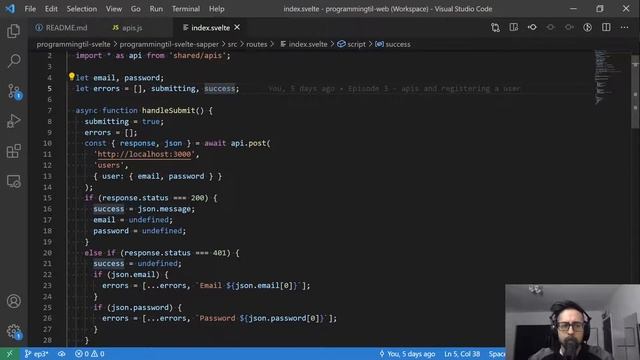Screen dimensions: 640x360
Task: Click the 'script' breadcrumb
Action: pos(351,44)
